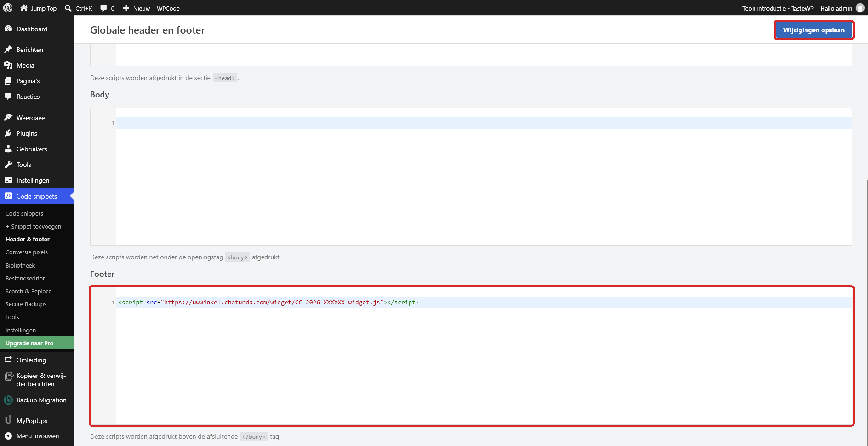This screenshot has height=446, width=868.
Task: Go to Conversie pixels submenu
Action: pos(27,252)
